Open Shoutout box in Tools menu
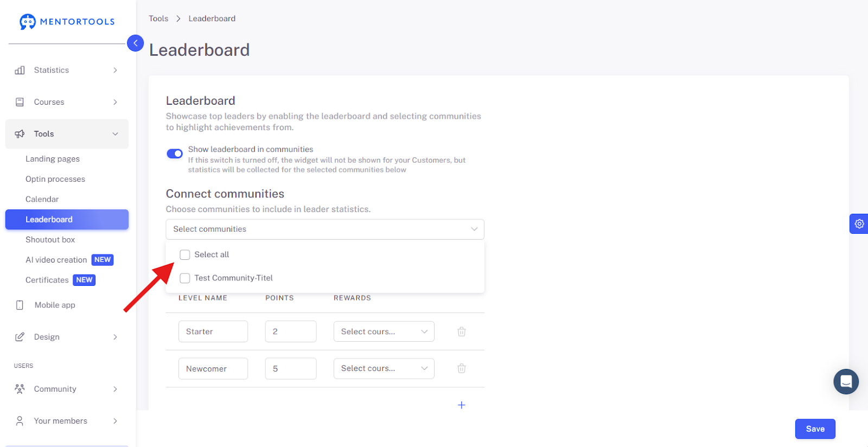This screenshot has width=868, height=447. pyautogui.click(x=50, y=240)
